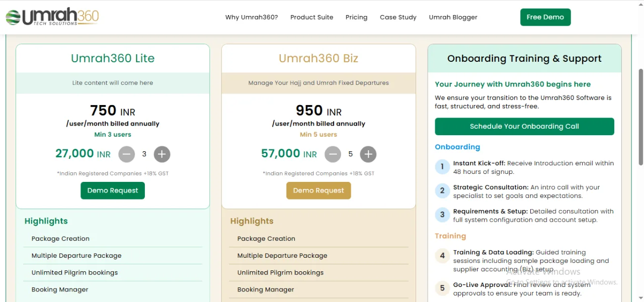This screenshot has width=644, height=302.
Task: Decrease the Umrah360 Lite user count
Action: pos(127,154)
